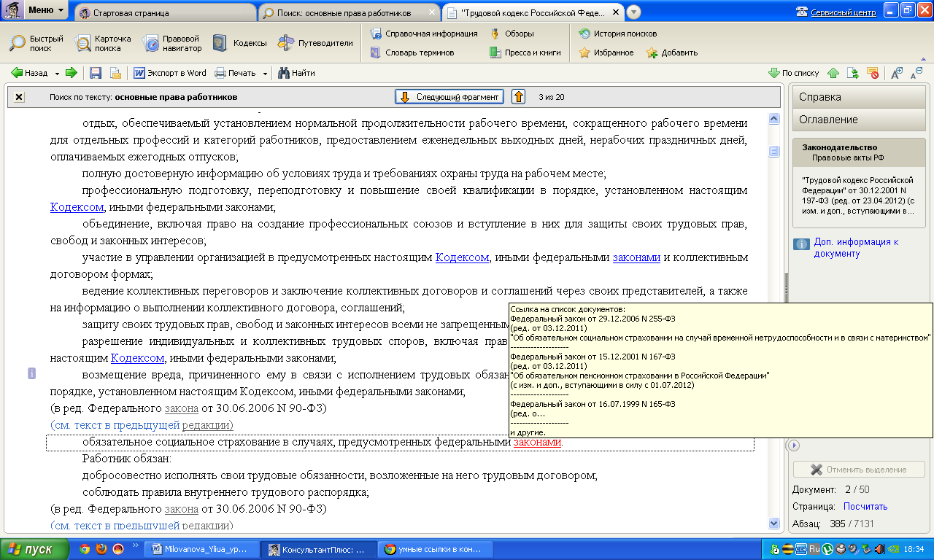Click Трудовой кодекс description in Законодательство box
The height and width of the screenshot is (560, 934).
coord(857,195)
